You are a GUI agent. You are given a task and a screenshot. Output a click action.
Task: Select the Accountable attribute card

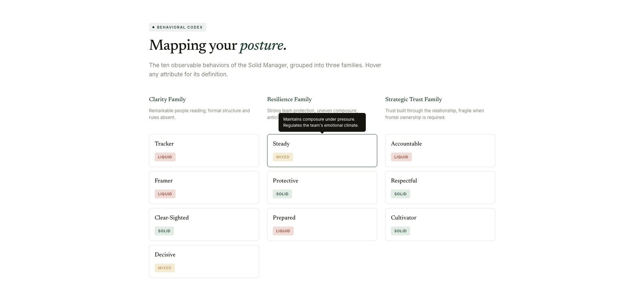(440, 151)
